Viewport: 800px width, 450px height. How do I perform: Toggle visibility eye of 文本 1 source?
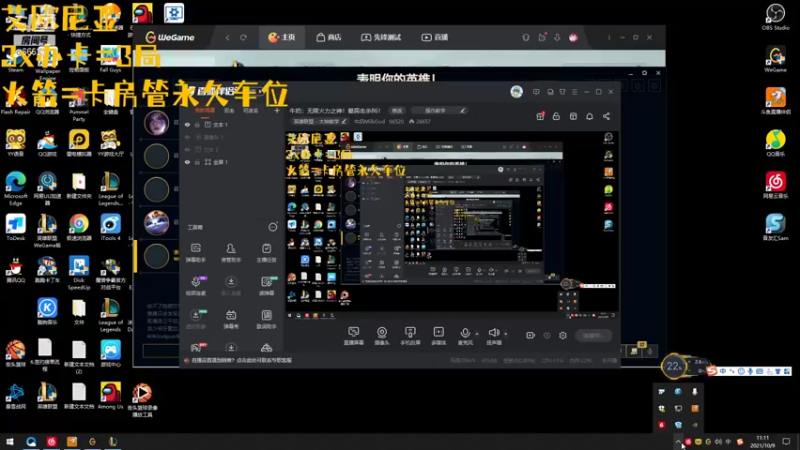(187, 124)
